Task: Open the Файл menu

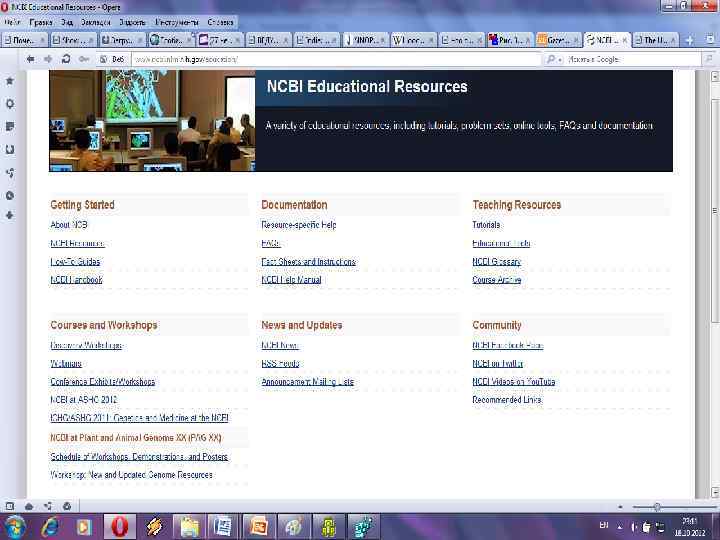Action: (x=12, y=22)
